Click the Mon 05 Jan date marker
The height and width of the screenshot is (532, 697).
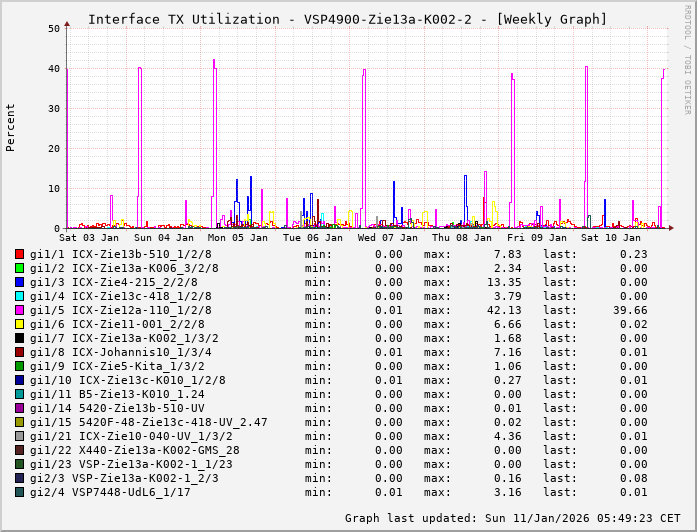coord(237,238)
